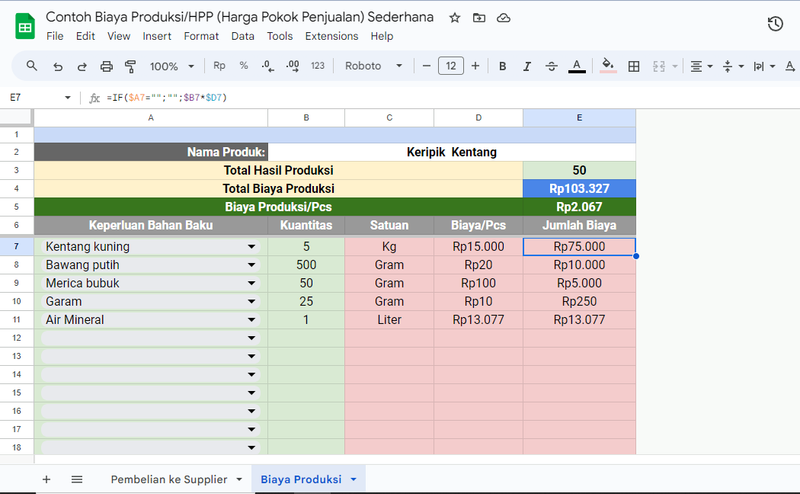Open the Tools menu
The width and height of the screenshot is (800, 494).
point(280,36)
